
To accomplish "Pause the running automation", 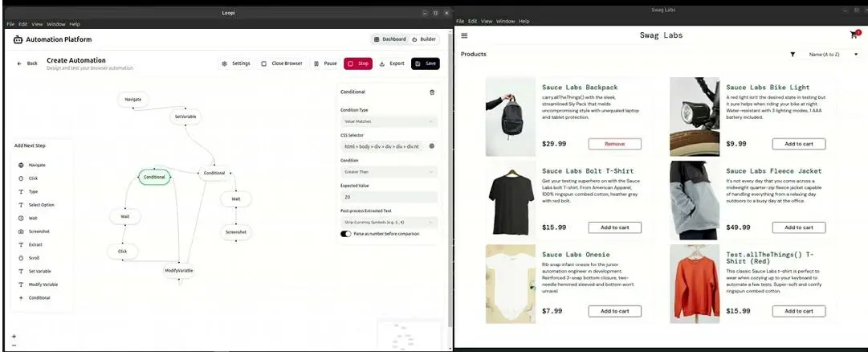I will coord(325,63).
